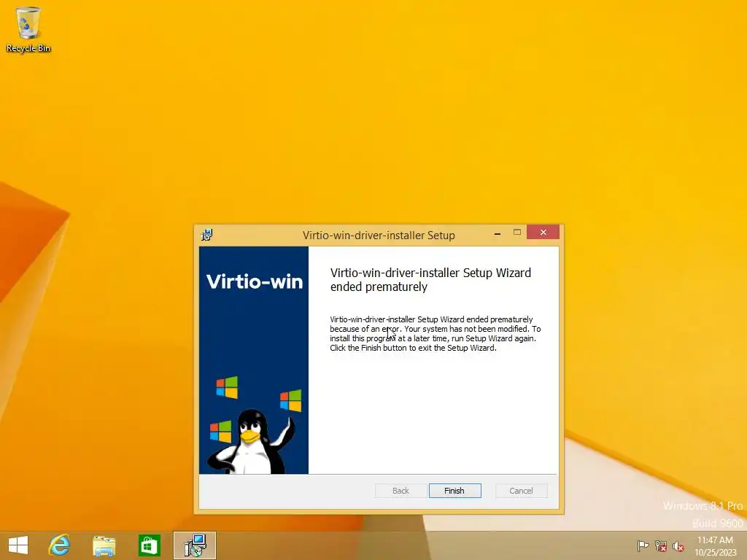Click the Virtio-win-driver-installer Setup title text

379,236
